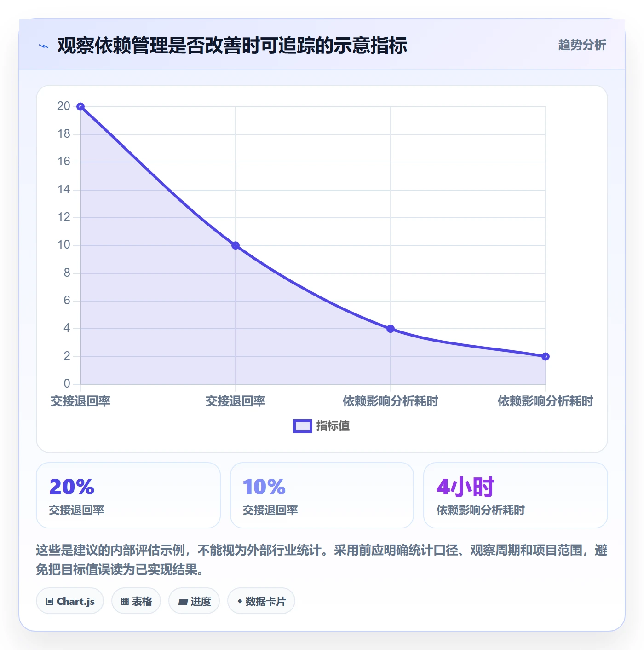Select the chart data point at value 4
The image size is (644, 650).
point(391,329)
